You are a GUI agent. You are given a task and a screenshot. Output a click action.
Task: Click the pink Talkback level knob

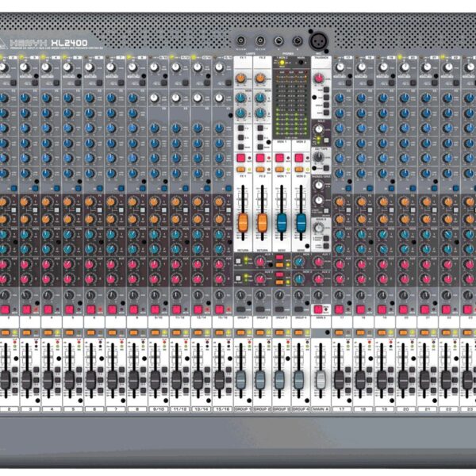[x=319, y=79]
